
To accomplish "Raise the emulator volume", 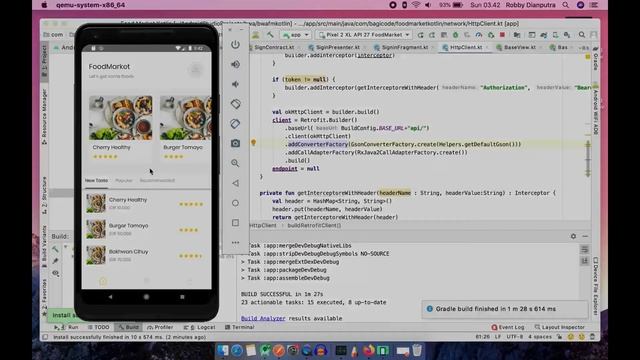I will (x=235, y=64).
